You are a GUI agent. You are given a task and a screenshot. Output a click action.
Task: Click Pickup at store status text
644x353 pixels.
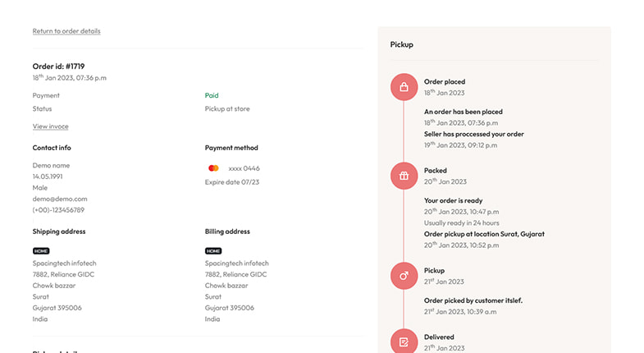(x=227, y=108)
